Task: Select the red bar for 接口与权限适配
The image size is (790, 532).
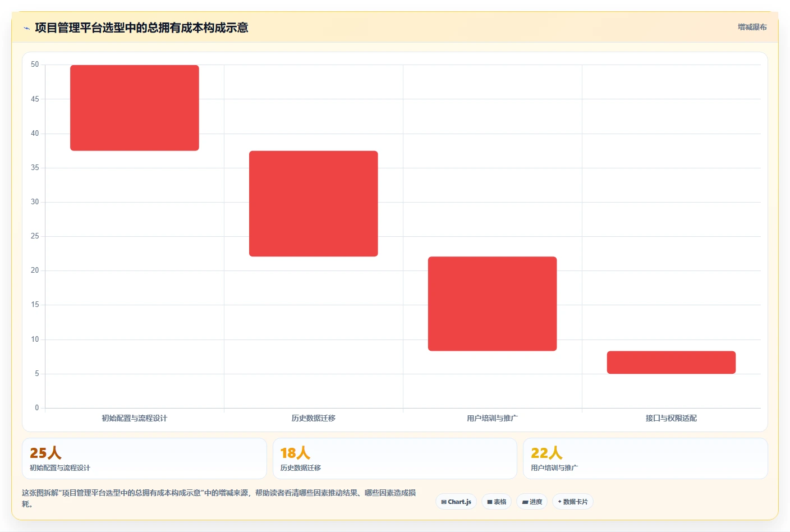Action: click(671, 363)
